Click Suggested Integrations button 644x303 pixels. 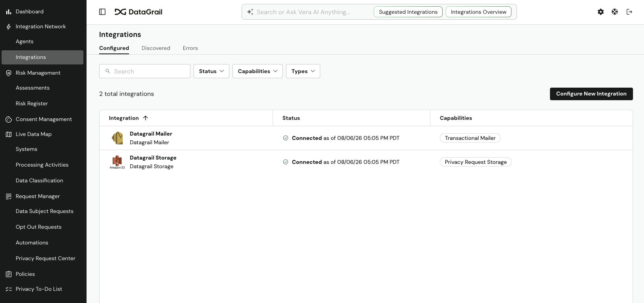(408, 12)
